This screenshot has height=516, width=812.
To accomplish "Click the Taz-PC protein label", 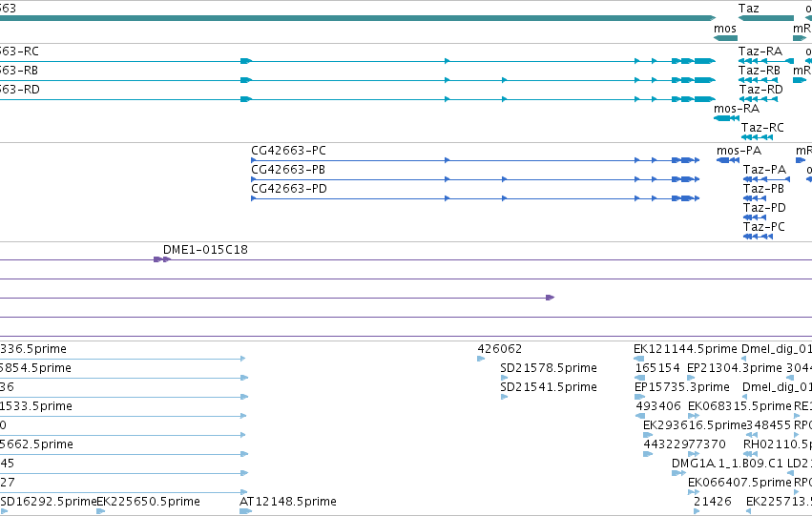I will click(x=764, y=227).
